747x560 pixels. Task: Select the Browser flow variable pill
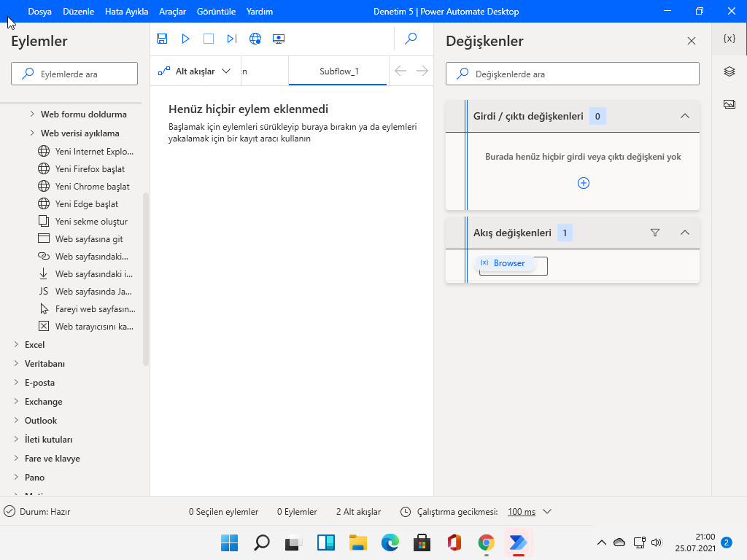503,262
